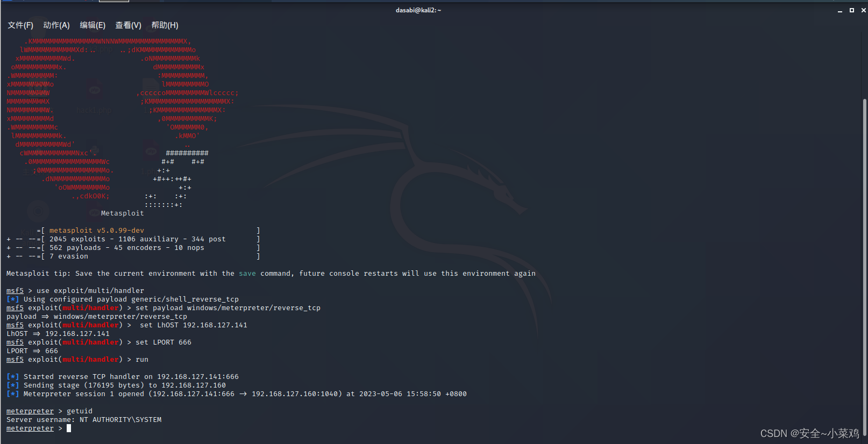
Task: Click 'set LPORT 666' command
Action: point(163,342)
